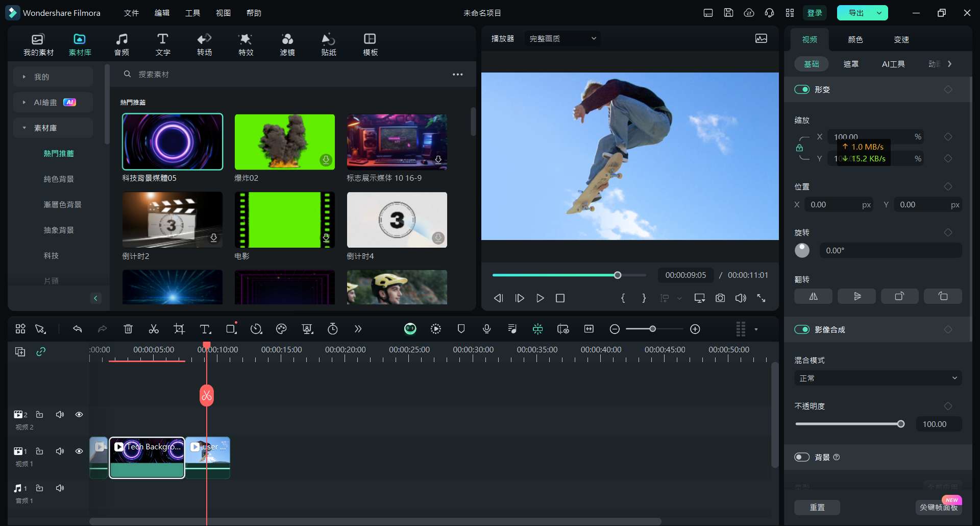Open the 混合模式 blend mode dropdown

point(878,378)
